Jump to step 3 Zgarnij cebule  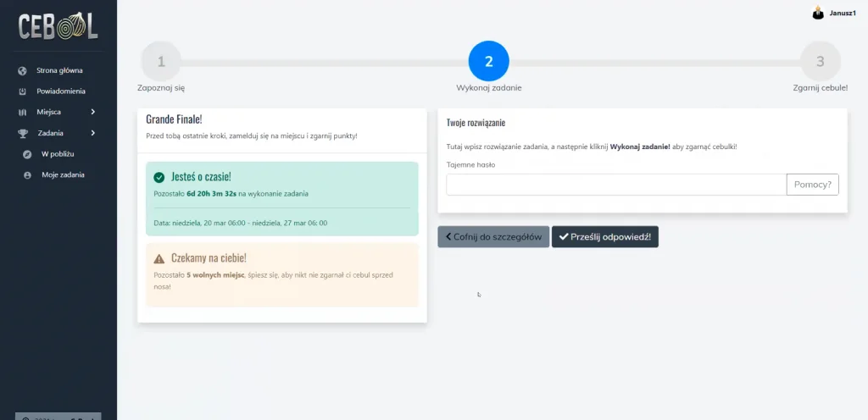tap(821, 61)
